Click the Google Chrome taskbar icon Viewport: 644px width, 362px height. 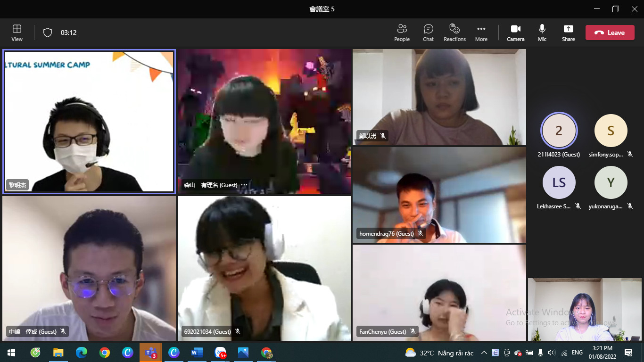(x=105, y=353)
